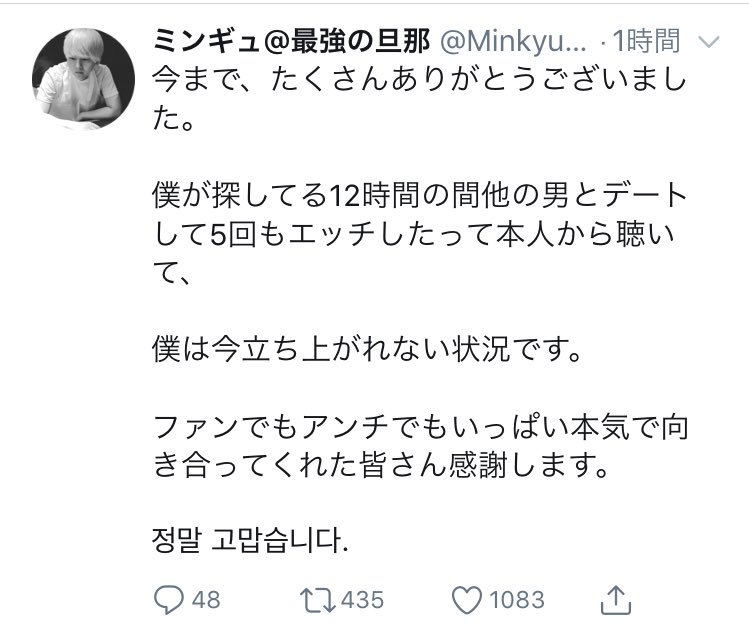The image size is (749, 626).
Task: Click the Korean line 정말 고맙습니다
Action: tap(253, 545)
